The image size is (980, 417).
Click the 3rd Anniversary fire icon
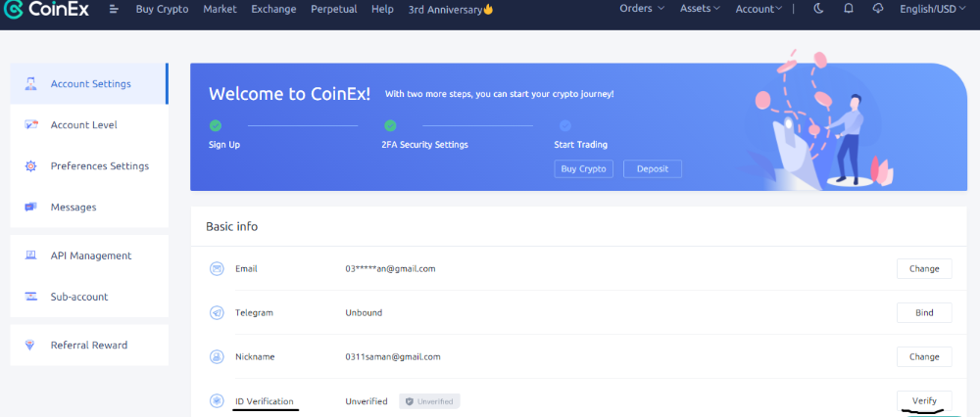click(488, 10)
